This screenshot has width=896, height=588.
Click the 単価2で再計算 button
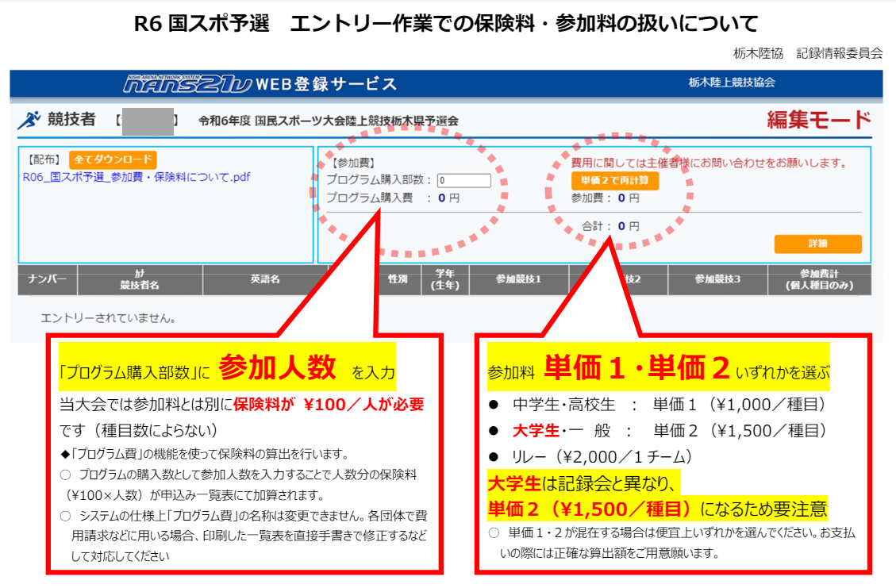pos(615,181)
